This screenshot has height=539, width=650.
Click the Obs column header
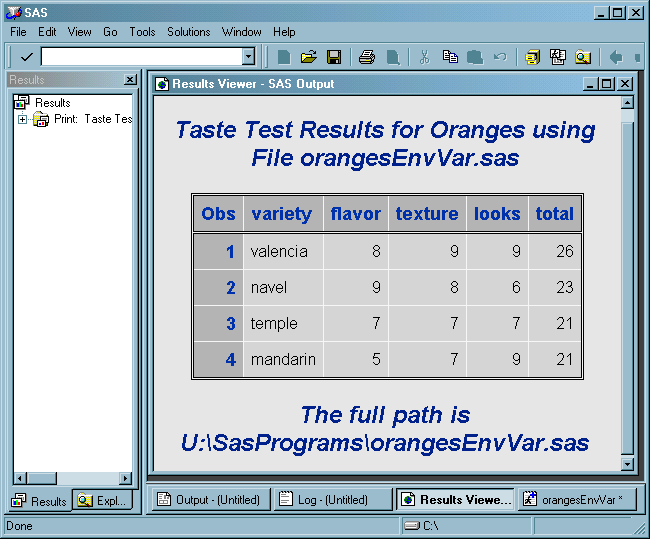pos(218,214)
